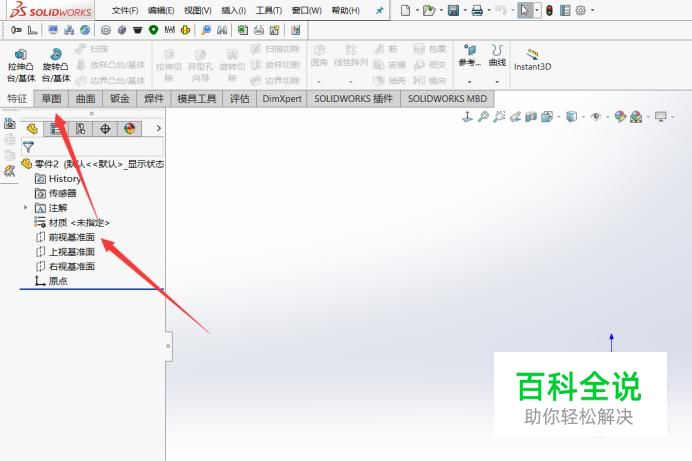Switch to the 钣金 tab
The height and width of the screenshot is (461, 692).
(120, 98)
